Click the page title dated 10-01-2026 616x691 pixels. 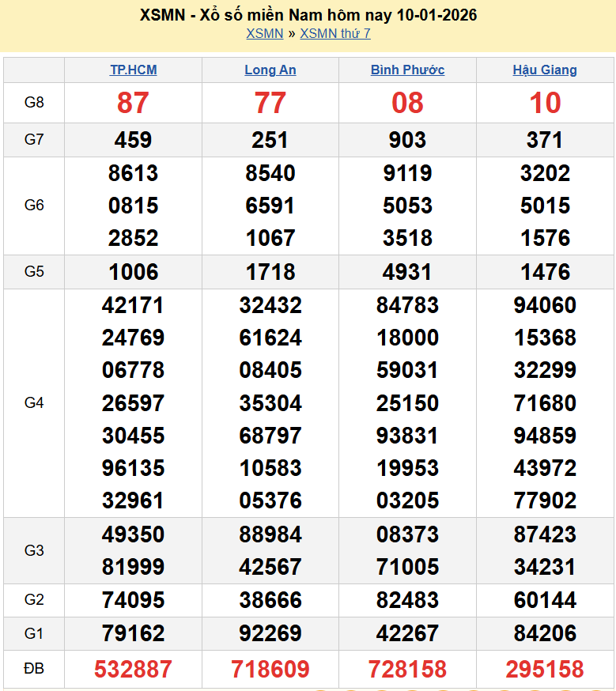[x=308, y=15]
